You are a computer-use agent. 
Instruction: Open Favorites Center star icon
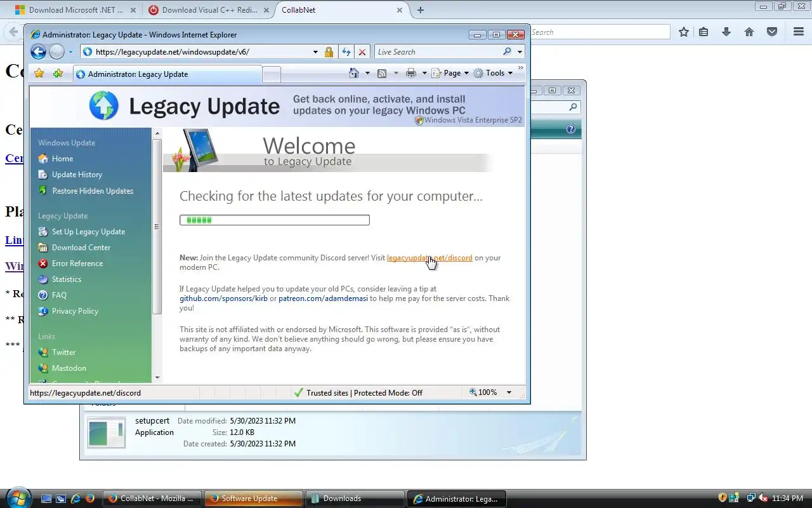pyautogui.click(x=39, y=74)
